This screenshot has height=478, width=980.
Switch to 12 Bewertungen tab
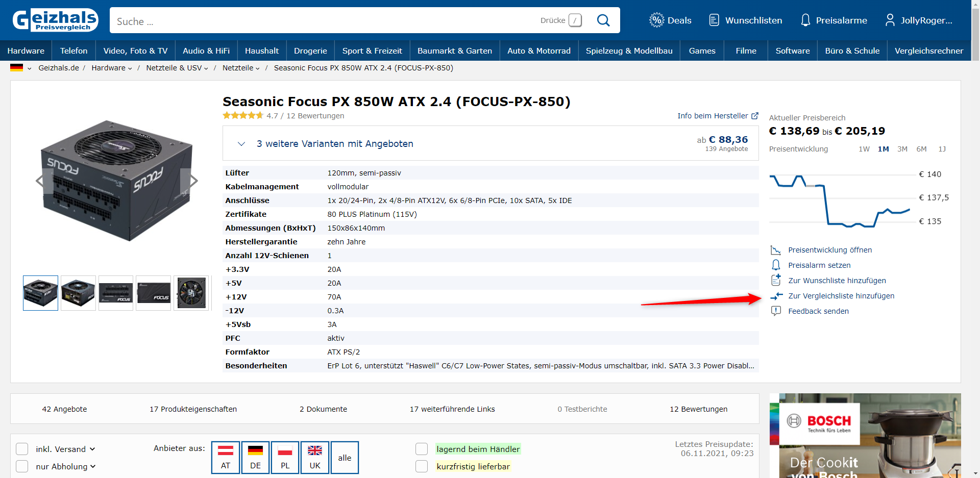click(x=698, y=409)
